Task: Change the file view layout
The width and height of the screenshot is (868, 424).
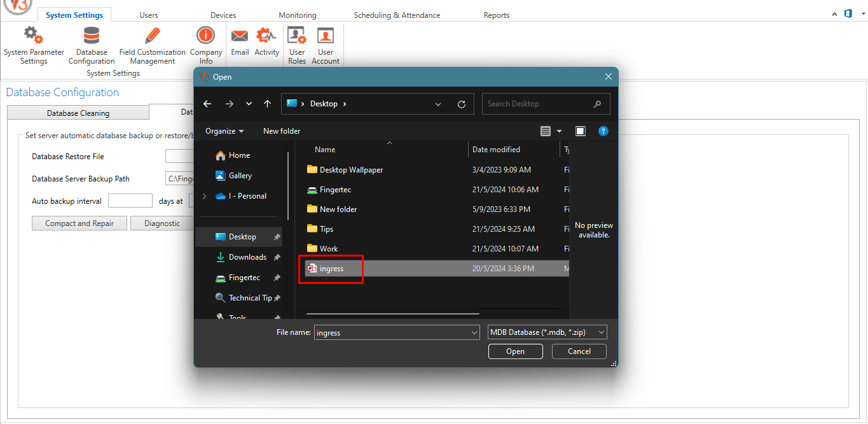Action: click(546, 131)
